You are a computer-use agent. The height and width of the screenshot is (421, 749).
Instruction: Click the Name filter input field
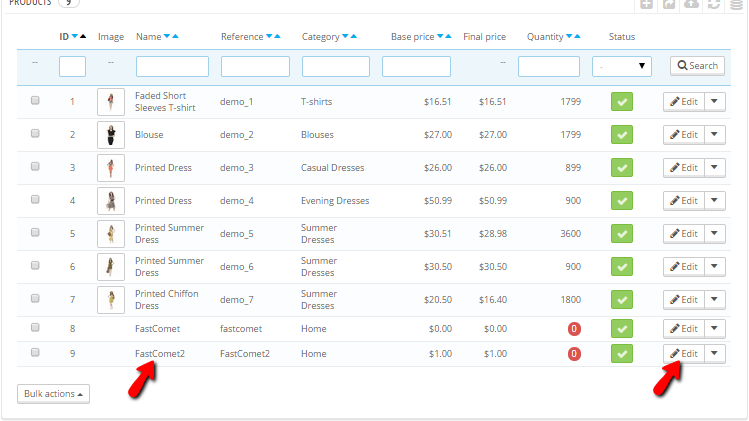(x=172, y=66)
